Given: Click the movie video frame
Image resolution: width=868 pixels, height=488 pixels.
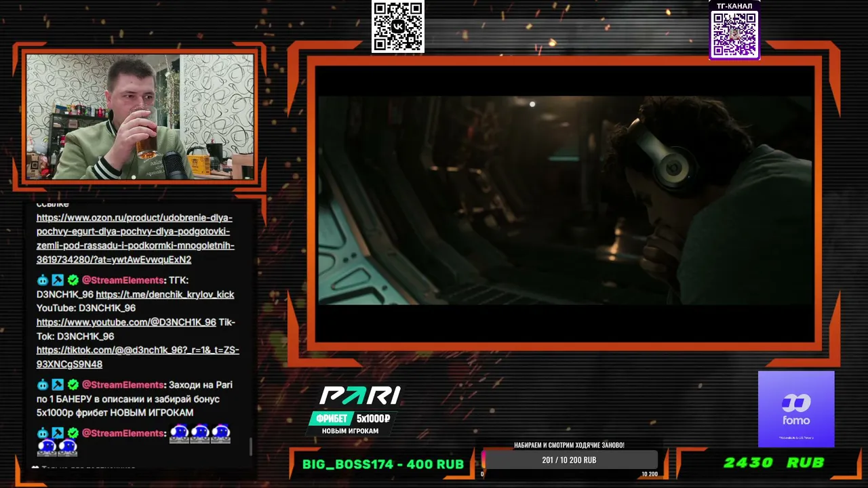Looking at the screenshot, I should click(564, 201).
